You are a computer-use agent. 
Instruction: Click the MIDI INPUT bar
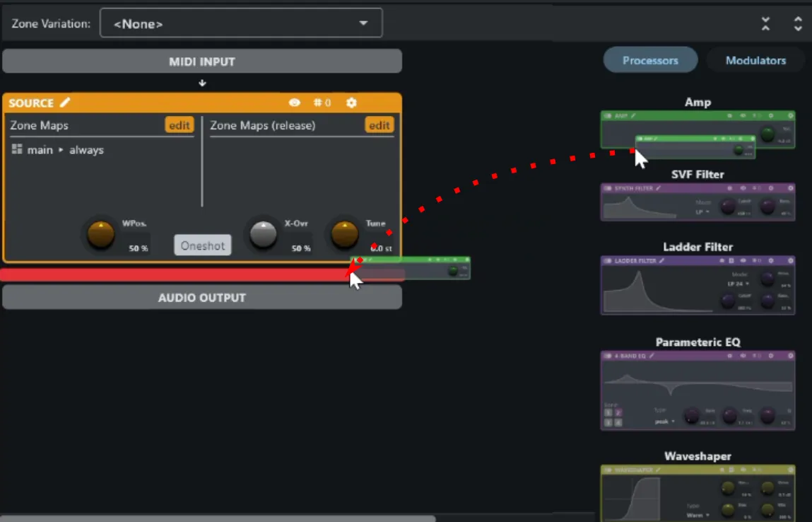coord(202,61)
